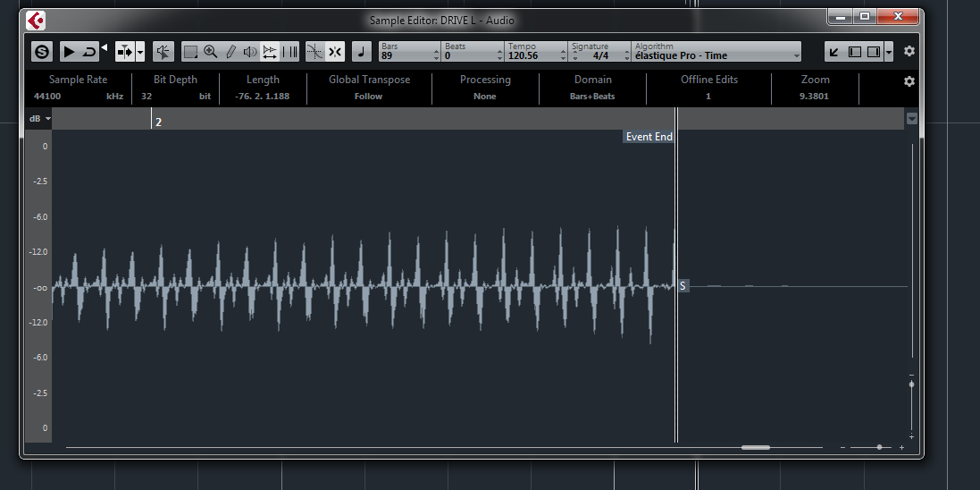980x490 pixels.
Task: Adjust the Bars stepper arrows
Action: 437,55
